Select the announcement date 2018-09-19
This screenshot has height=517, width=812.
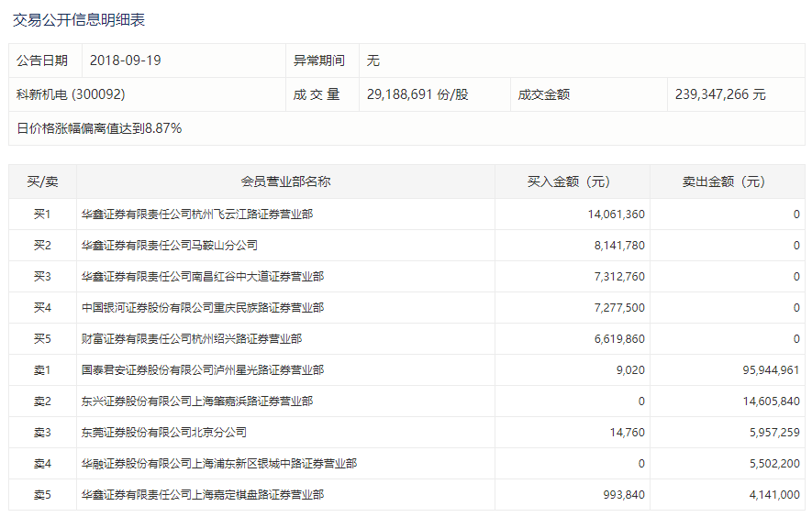click(126, 60)
